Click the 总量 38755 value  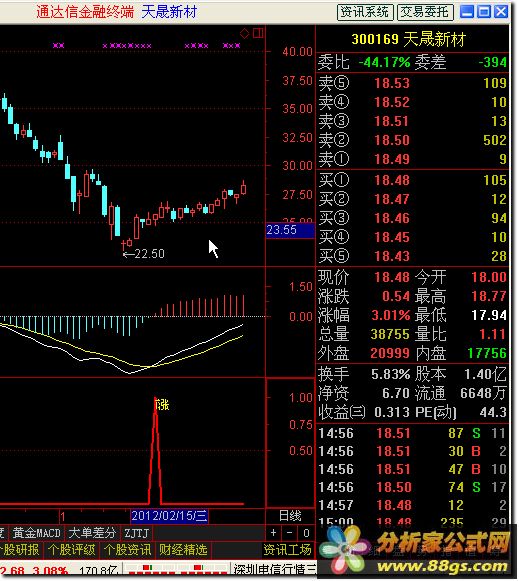click(x=390, y=335)
